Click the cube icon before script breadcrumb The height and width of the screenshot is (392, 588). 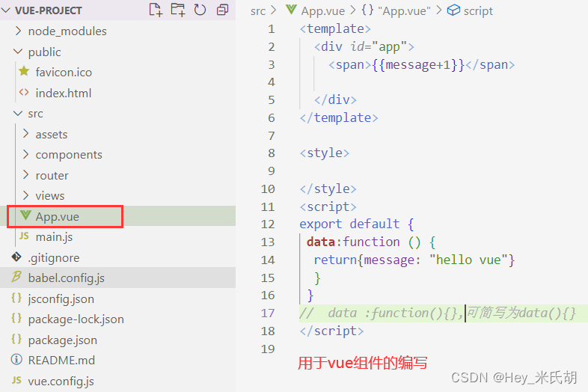(x=453, y=10)
